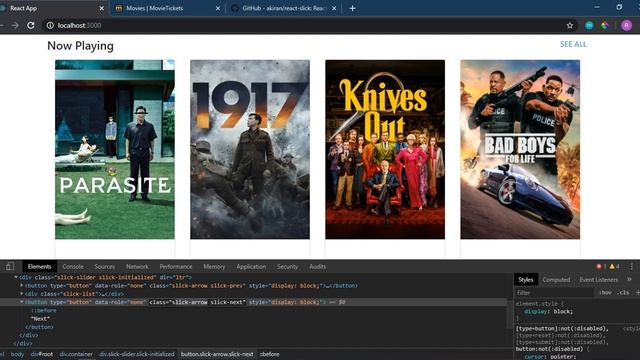Open the teal extension icon in toolbar

[589, 25]
